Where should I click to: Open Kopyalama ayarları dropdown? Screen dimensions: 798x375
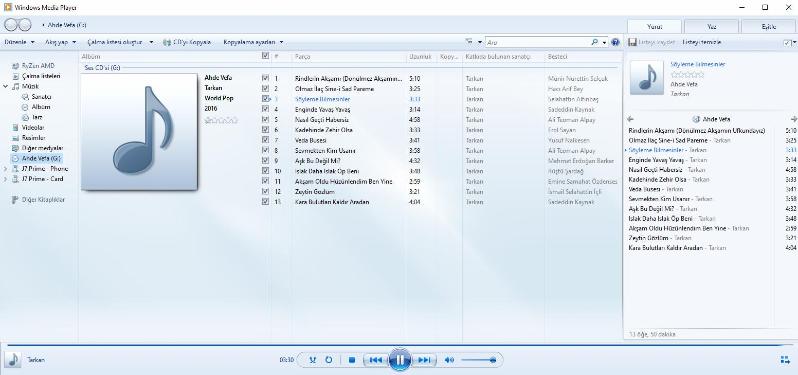click(253, 42)
